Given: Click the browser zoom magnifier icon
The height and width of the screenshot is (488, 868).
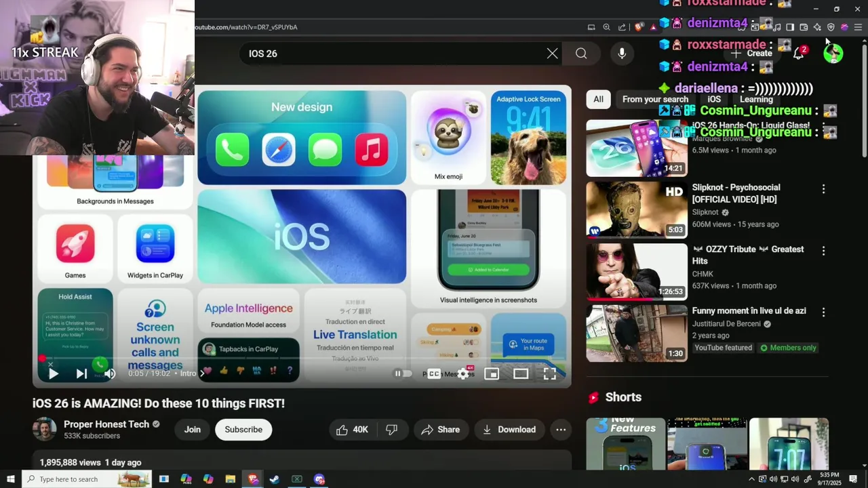Looking at the screenshot, I should pos(607,27).
